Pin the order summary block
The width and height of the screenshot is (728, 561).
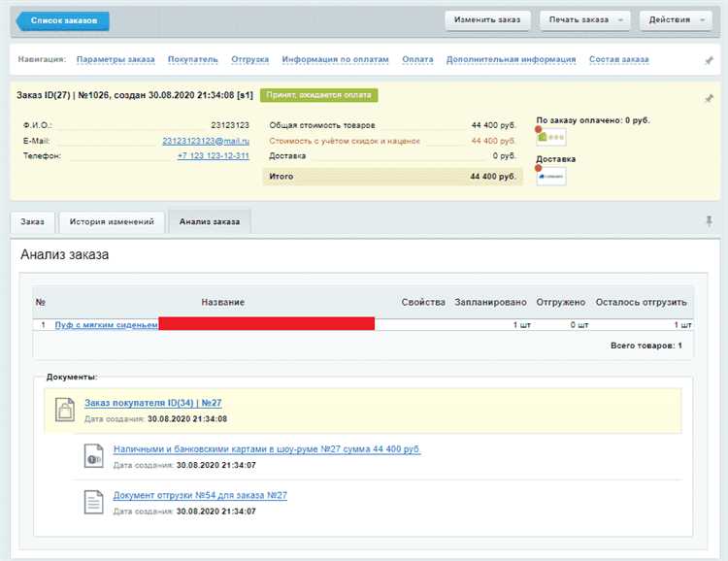(709, 98)
